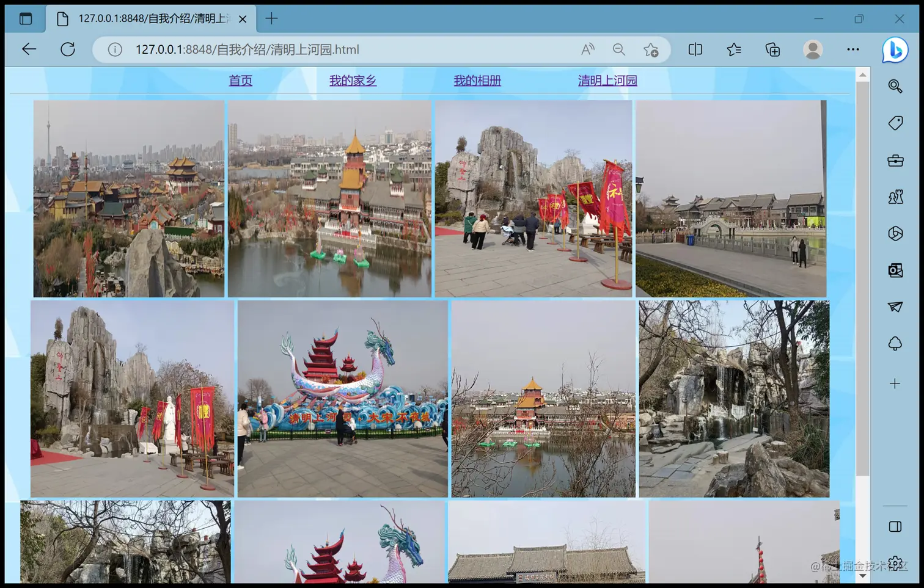Add this page to favorites
924x588 pixels.
click(651, 49)
